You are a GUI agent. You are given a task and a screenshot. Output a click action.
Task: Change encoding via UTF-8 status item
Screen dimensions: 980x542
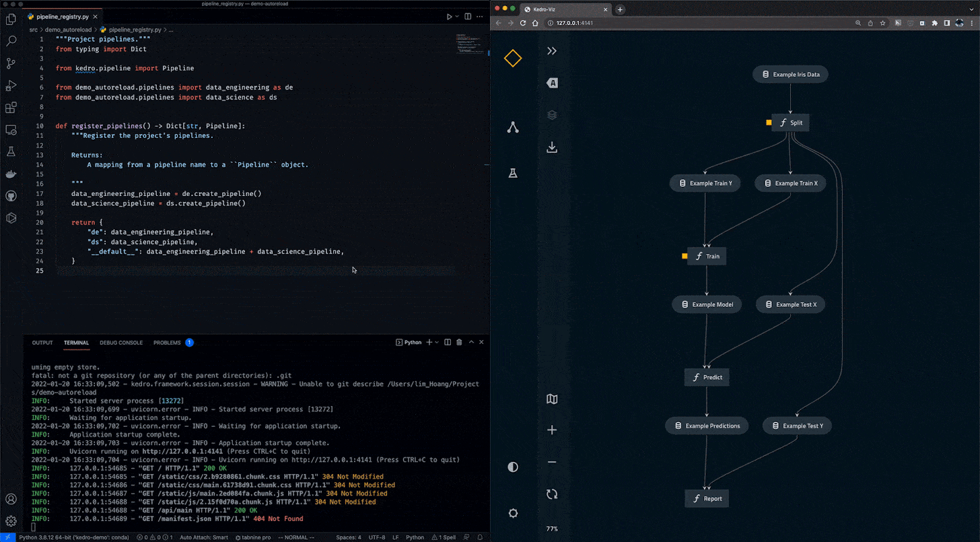click(376, 537)
